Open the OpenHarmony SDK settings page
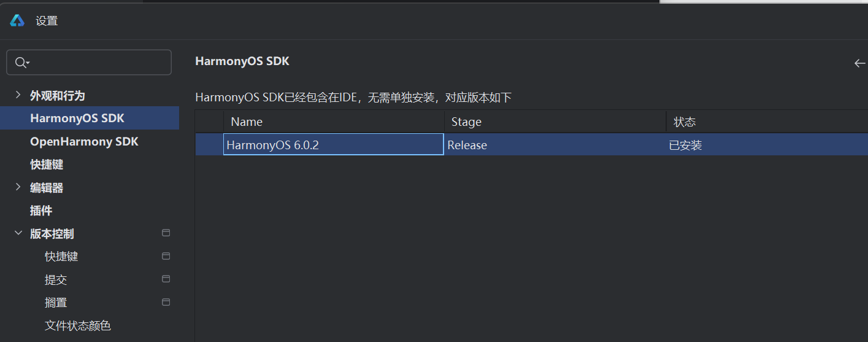The image size is (868, 342). (84, 141)
